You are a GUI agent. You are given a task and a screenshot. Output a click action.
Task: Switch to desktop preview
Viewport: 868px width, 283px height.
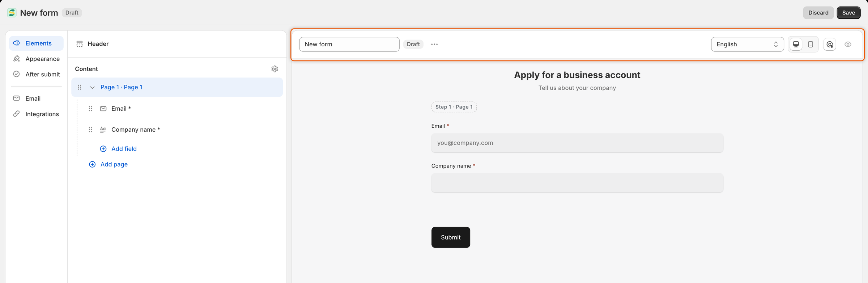coord(796,44)
